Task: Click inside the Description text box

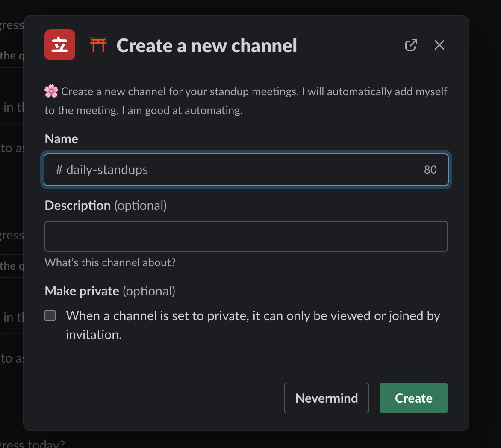Action: pyautogui.click(x=246, y=236)
